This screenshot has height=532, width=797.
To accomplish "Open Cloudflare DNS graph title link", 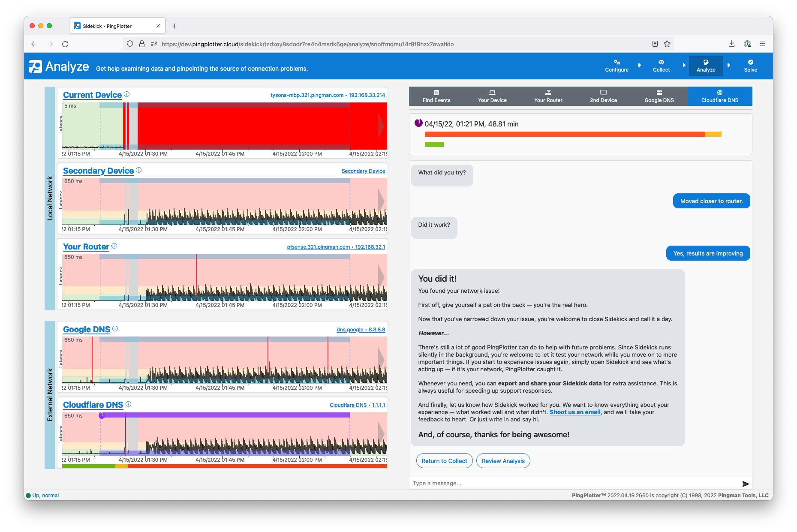I will point(93,405).
